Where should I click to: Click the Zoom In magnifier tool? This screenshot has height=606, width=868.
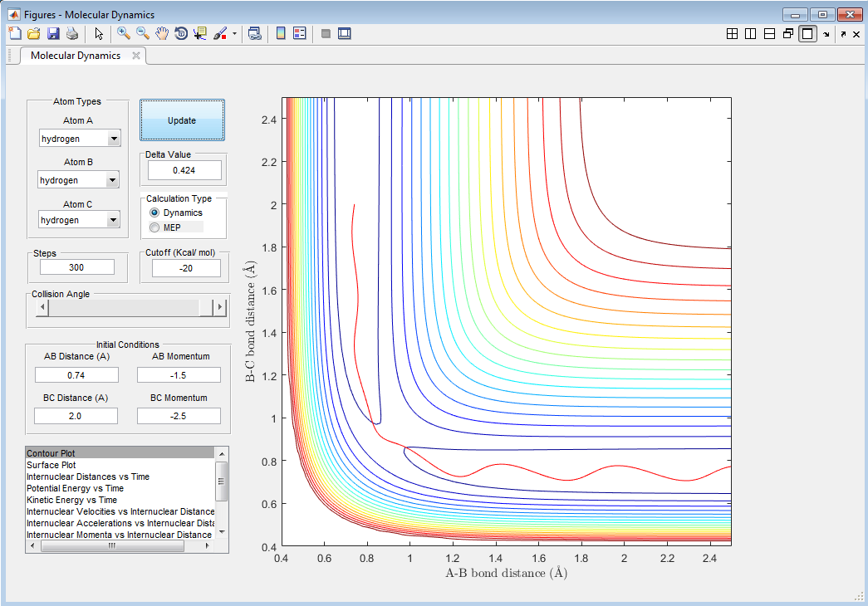pos(124,33)
